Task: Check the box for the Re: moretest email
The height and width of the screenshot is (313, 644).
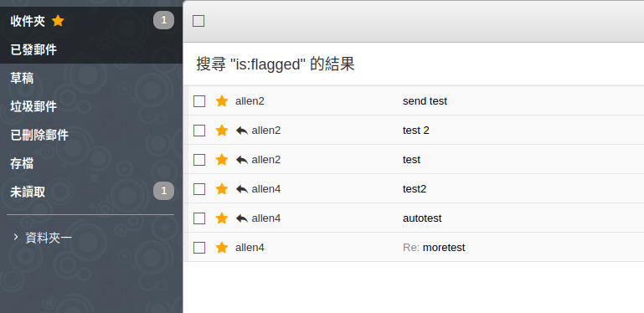Action: [x=199, y=248]
